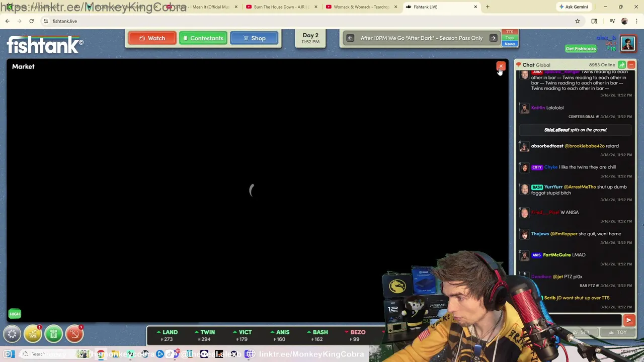This screenshot has width=644, height=362.
Task: Send chat message with red arrow button
Action: (628, 320)
